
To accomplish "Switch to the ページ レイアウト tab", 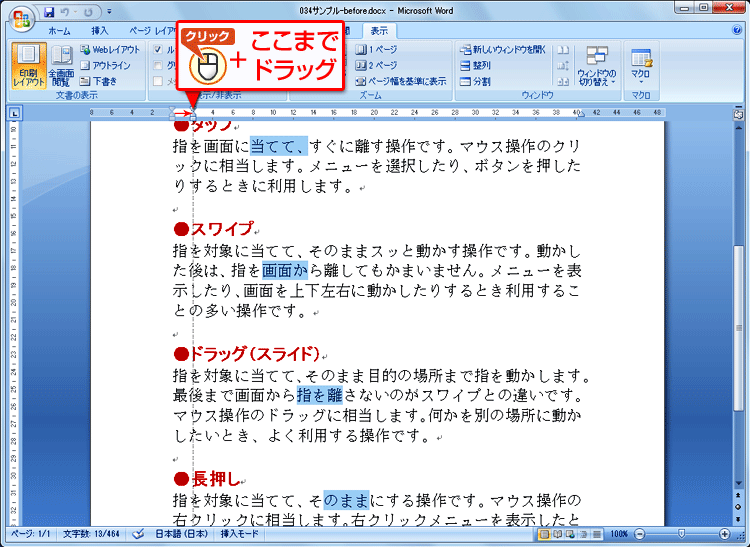I will click(x=153, y=31).
